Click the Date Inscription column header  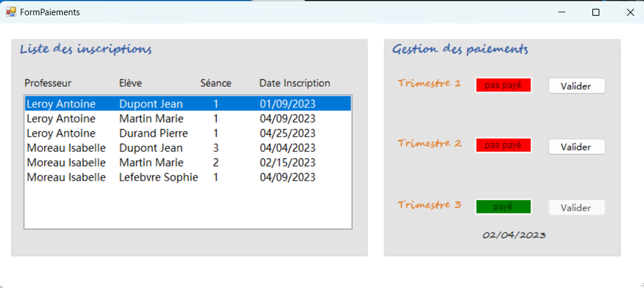click(295, 83)
